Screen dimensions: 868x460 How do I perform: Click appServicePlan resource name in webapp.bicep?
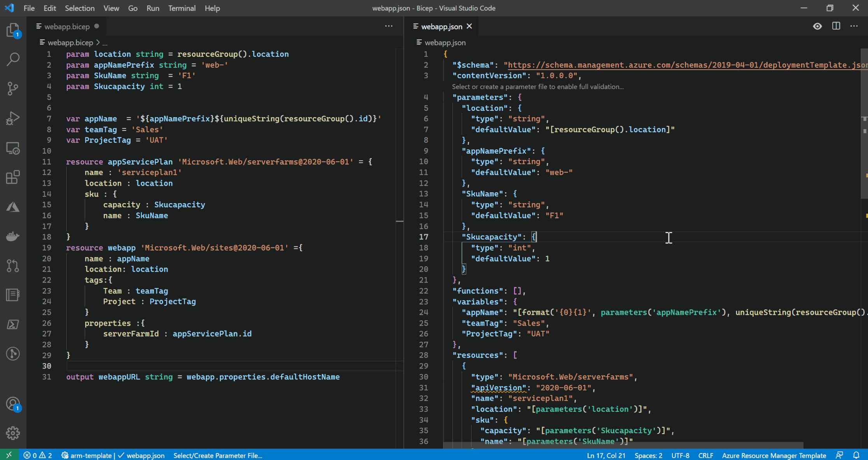[140, 162]
